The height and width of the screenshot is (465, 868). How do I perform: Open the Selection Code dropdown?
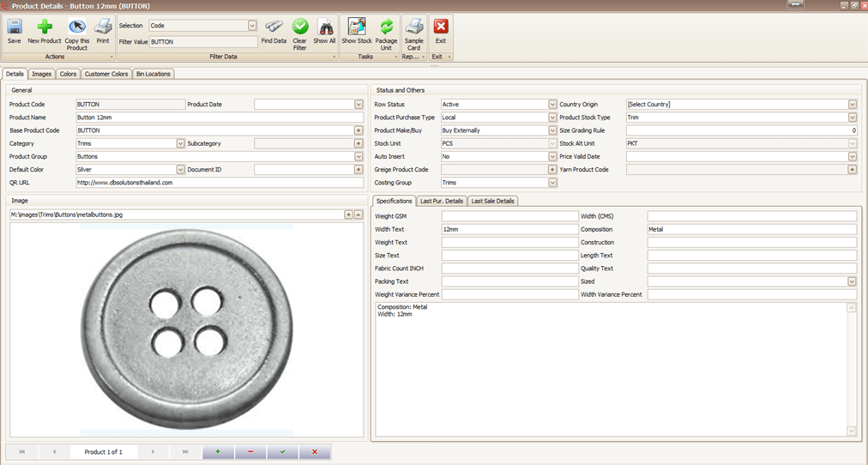pos(252,26)
